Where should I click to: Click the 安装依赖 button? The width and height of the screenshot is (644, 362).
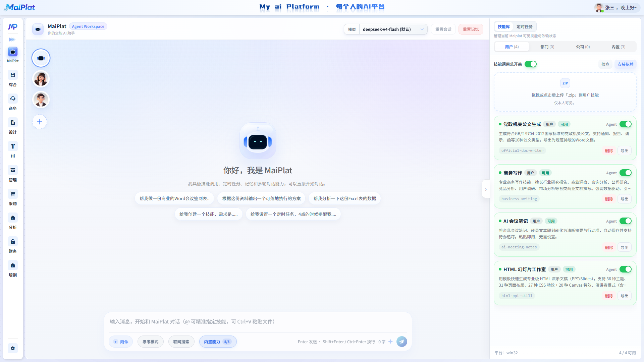coord(625,64)
